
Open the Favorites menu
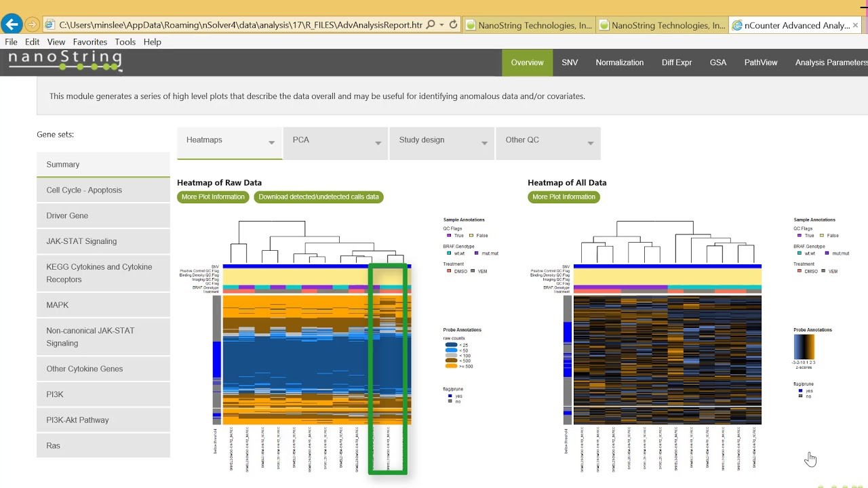90,41
